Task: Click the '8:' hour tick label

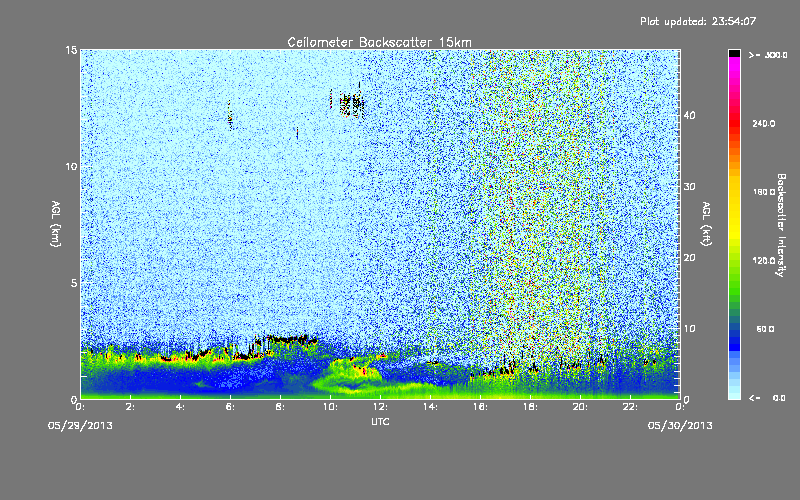Action: pyautogui.click(x=280, y=407)
